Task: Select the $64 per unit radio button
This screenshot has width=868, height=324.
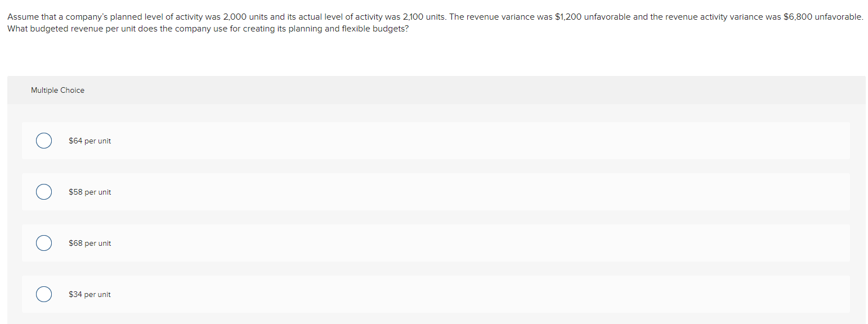Action: (x=43, y=140)
